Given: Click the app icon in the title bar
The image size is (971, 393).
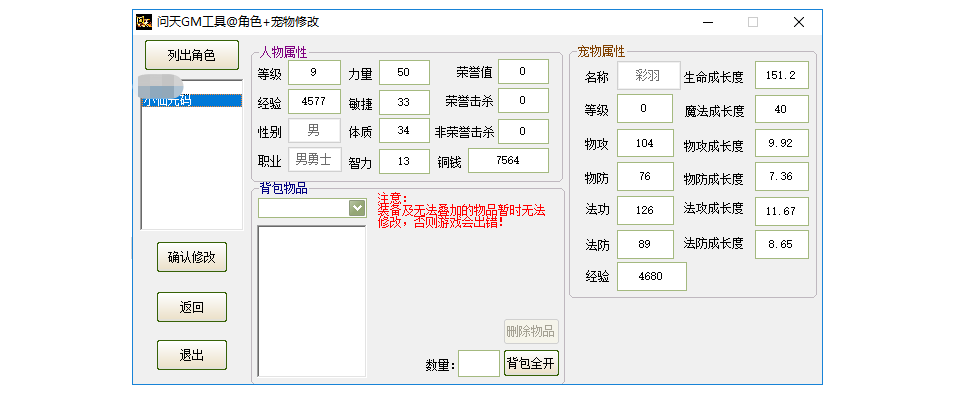Looking at the screenshot, I should click(144, 22).
